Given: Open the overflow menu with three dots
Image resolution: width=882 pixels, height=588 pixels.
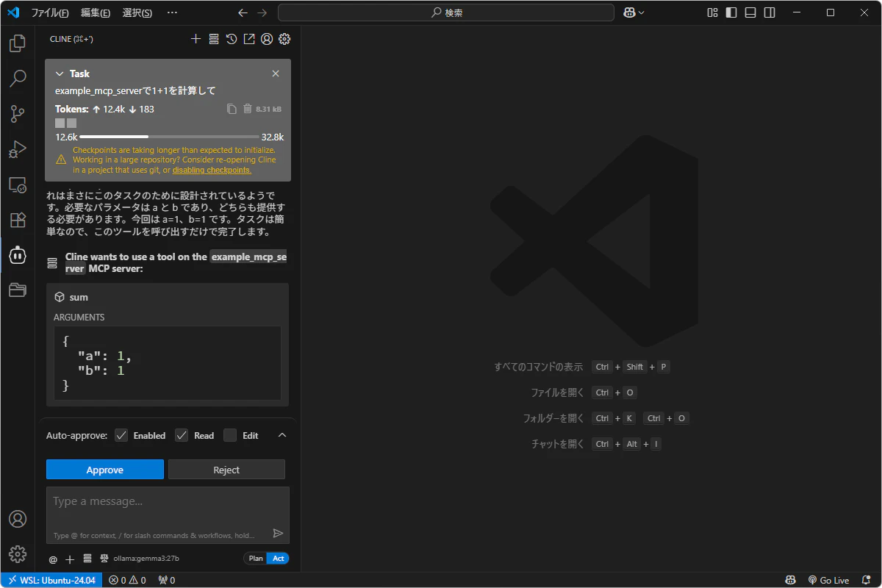Looking at the screenshot, I should click(172, 12).
